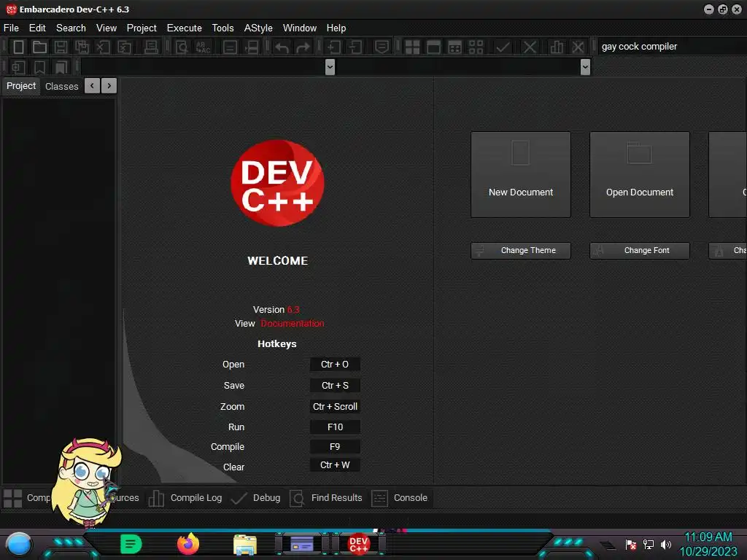The width and height of the screenshot is (747, 560).
Task: Click the Run window toolbar icon
Action: 433,47
